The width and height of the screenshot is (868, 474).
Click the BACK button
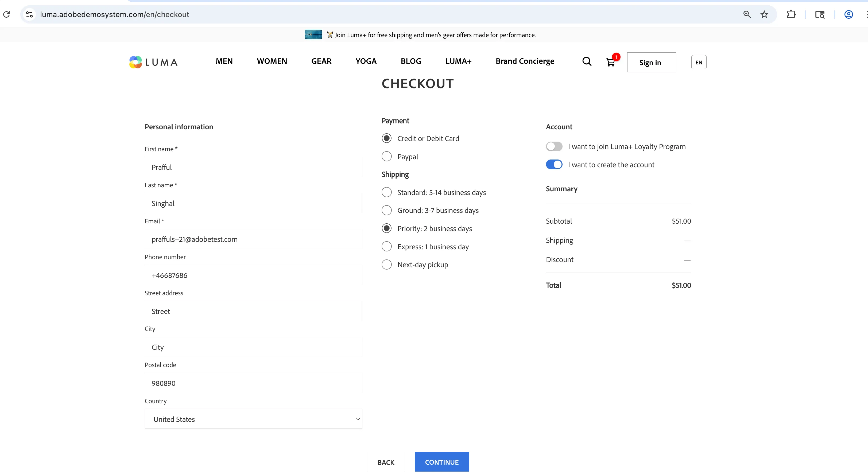coord(386,462)
